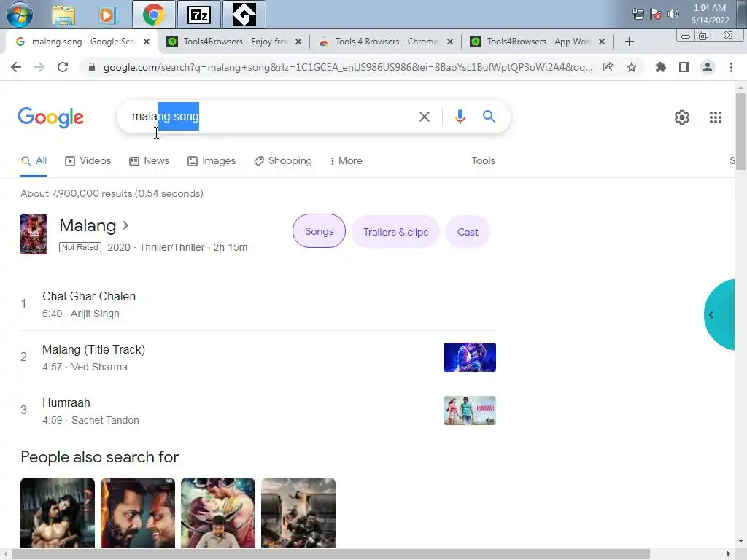Click the fourth People also search poster
This screenshot has height=560, width=747.
tap(298, 513)
